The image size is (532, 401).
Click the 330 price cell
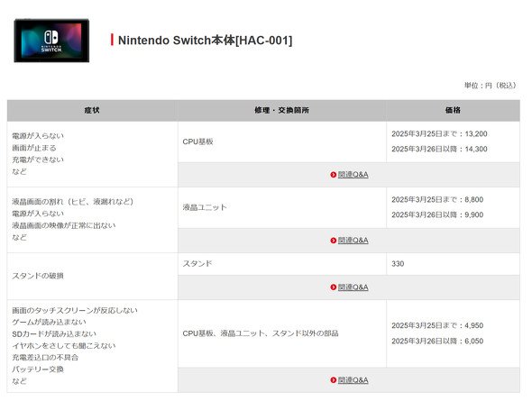tap(453, 264)
